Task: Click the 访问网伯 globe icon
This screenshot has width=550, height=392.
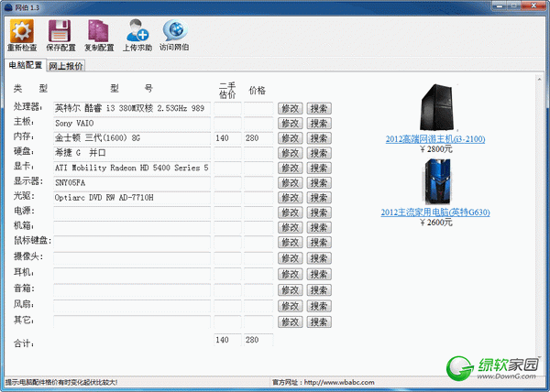Action: click(x=175, y=30)
